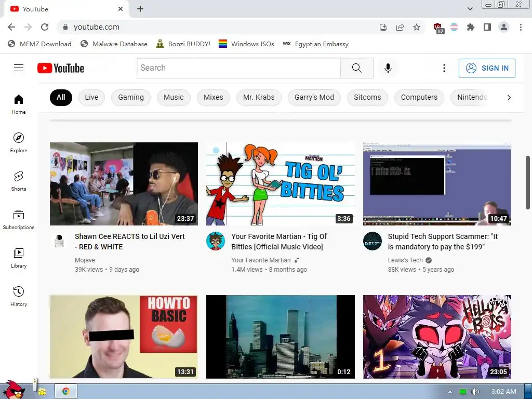
Task: Open the volume speaker tray icon
Action: 475,392
